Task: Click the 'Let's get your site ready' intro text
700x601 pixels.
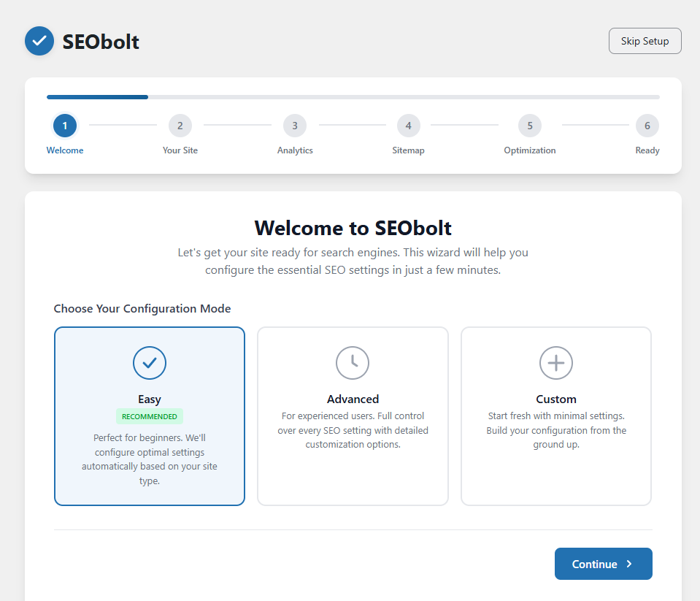Action: [353, 261]
